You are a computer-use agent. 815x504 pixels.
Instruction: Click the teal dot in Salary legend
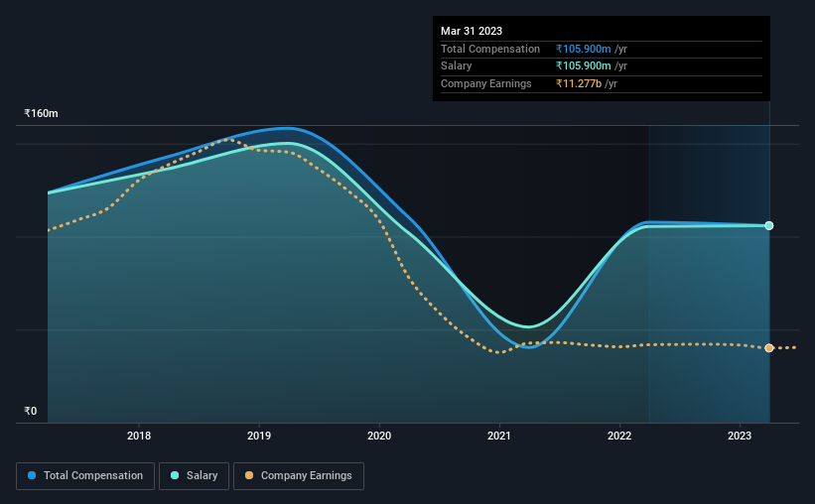coord(175,475)
